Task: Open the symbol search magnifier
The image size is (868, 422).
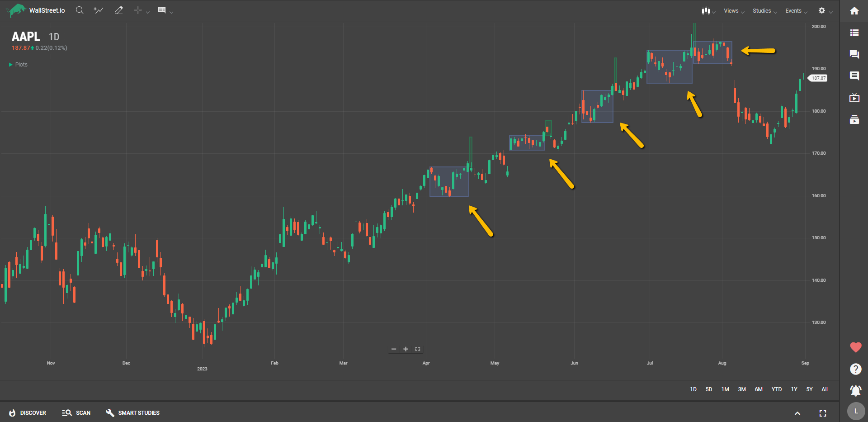Action: click(x=80, y=10)
